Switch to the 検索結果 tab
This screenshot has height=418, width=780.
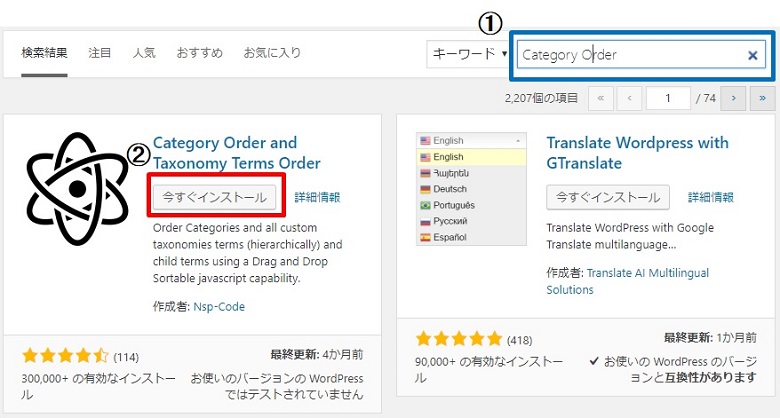coord(44,53)
